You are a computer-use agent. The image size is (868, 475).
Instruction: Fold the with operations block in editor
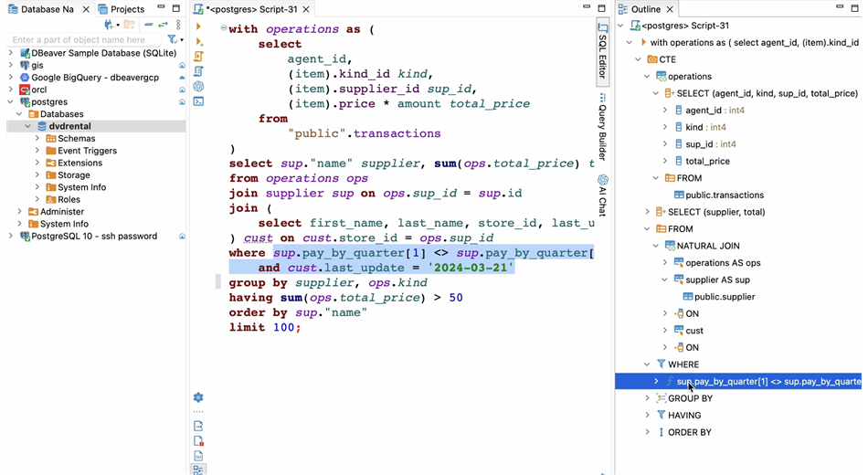coord(224,27)
